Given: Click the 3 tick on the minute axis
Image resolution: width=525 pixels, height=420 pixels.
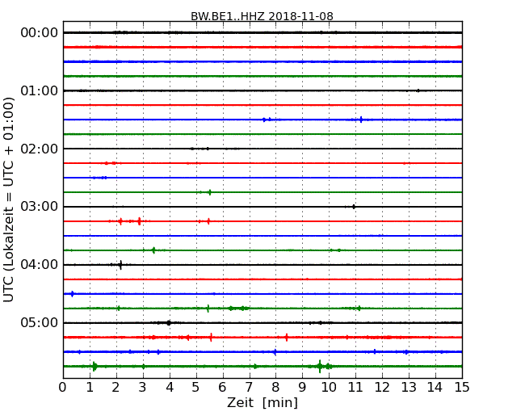Looking at the screenshot, I should tap(143, 388).
